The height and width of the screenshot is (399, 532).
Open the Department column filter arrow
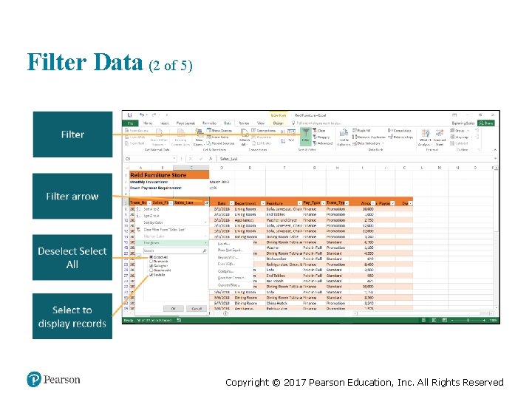[263, 203]
